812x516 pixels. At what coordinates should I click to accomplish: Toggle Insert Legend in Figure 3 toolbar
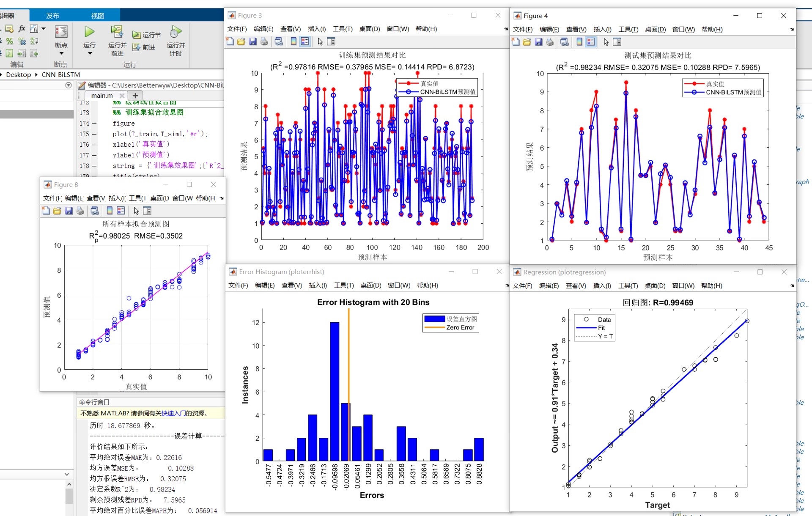305,41
